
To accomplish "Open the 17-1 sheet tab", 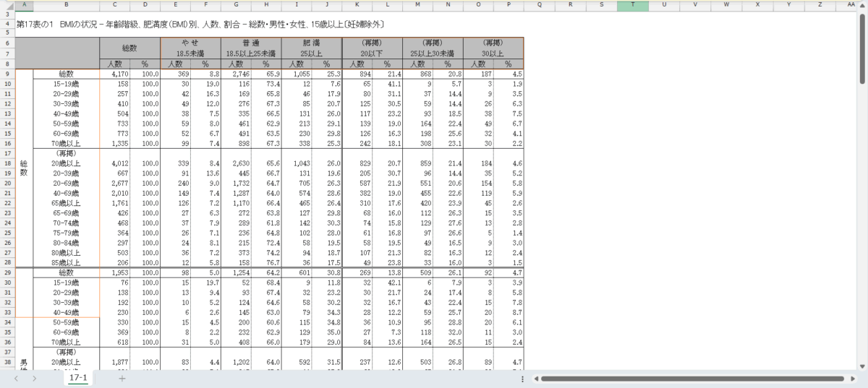I will click(77, 378).
